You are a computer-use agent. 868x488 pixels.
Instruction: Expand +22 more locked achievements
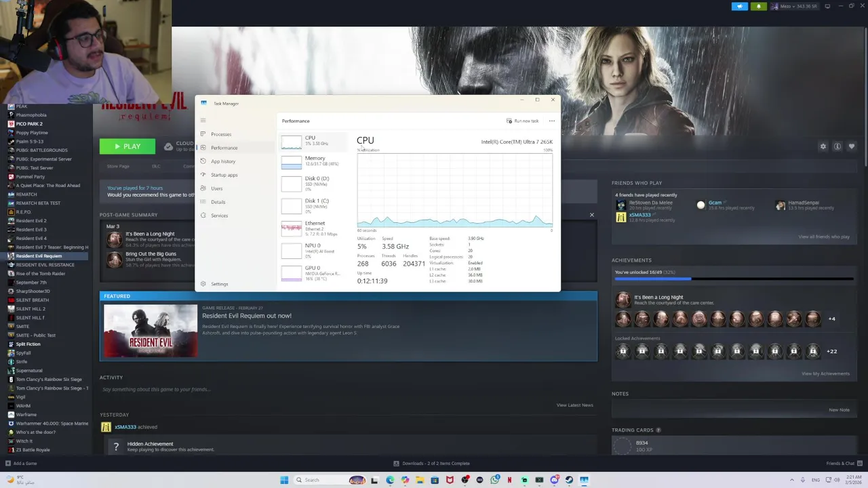[831, 351]
